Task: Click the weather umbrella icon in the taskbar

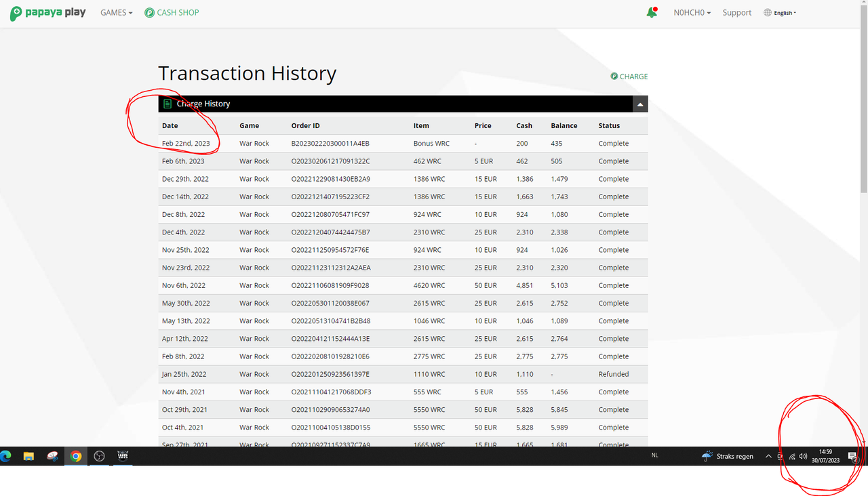Action: [707, 456]
